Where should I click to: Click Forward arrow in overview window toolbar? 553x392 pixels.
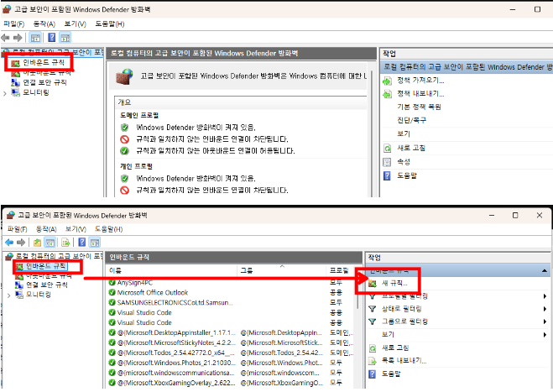[x=18, y=38]
